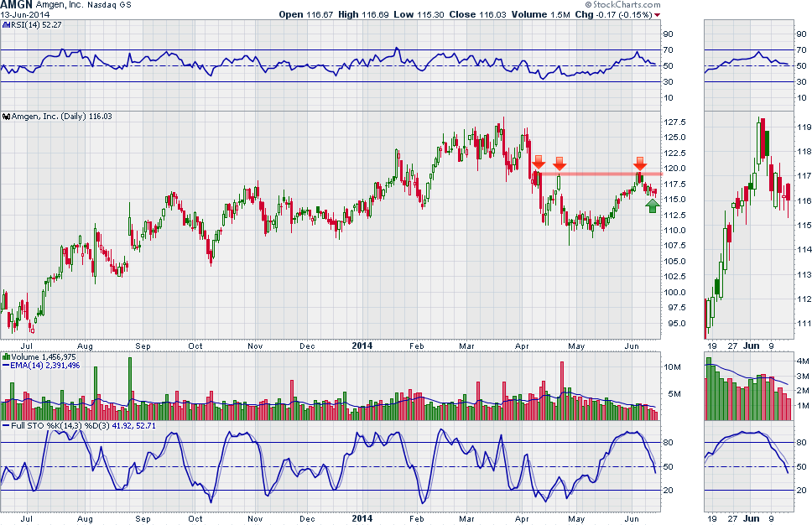Click the blue line marker before Full STO
Screen dimensions: 812x525
6,425
